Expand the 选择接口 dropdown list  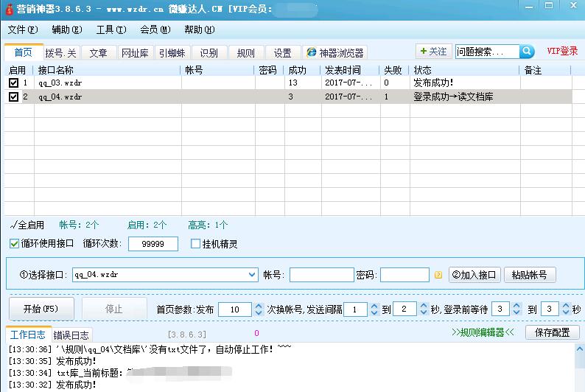click(252, 275)
